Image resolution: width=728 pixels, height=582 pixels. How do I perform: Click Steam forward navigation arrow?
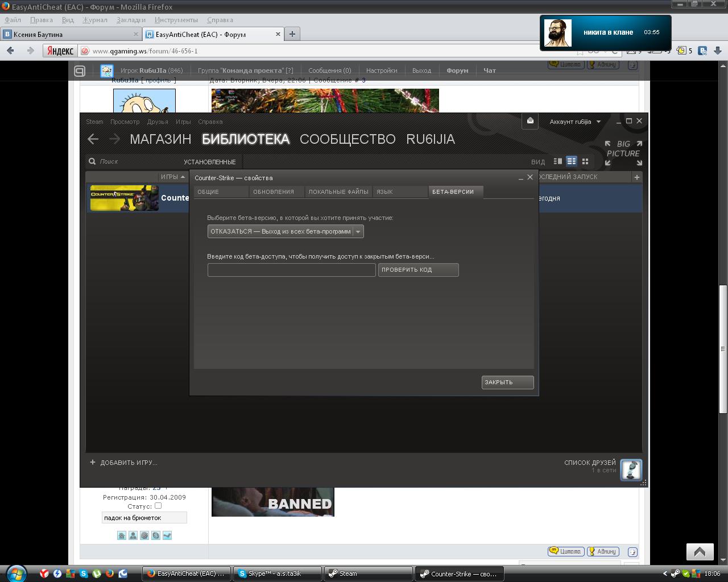pos(114,139)
